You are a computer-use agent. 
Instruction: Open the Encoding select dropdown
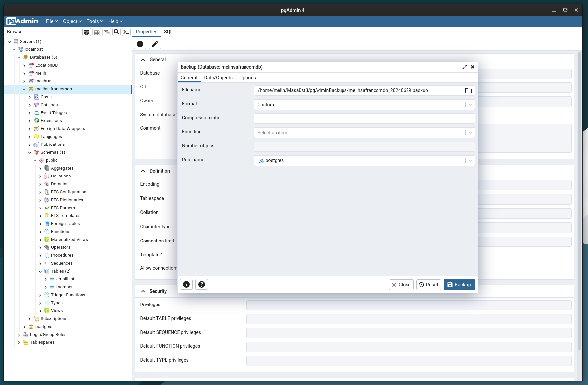[x=364, y=133]
